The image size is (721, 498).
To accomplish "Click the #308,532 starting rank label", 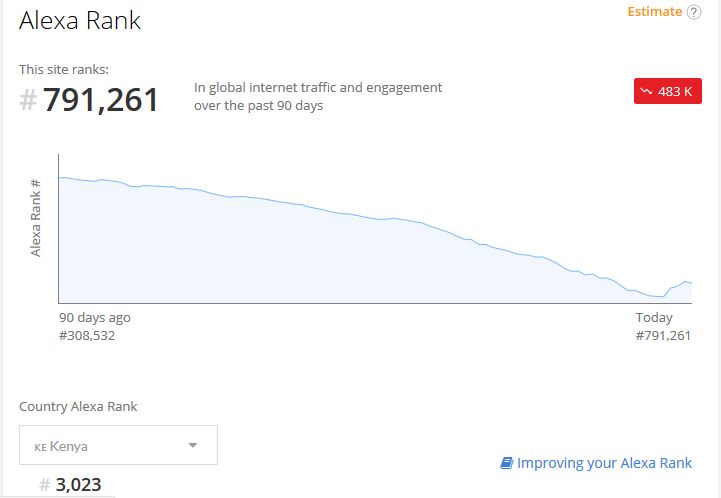I will point(87,335).
